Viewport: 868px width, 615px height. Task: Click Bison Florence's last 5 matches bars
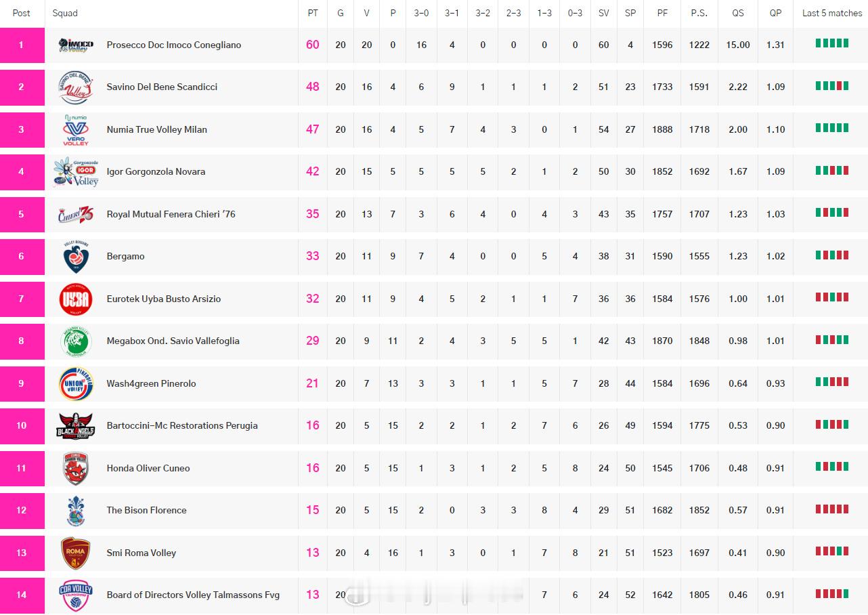[x=832, y=509]
